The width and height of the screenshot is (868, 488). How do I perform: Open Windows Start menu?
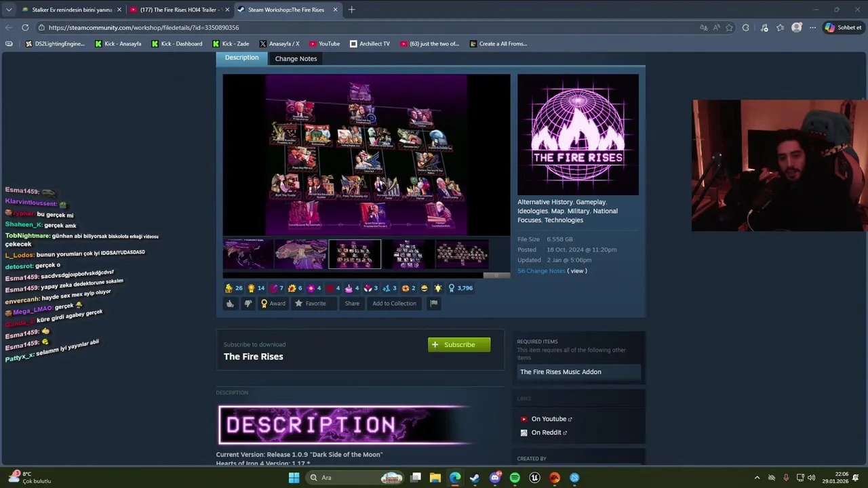(x=294, y=478)
